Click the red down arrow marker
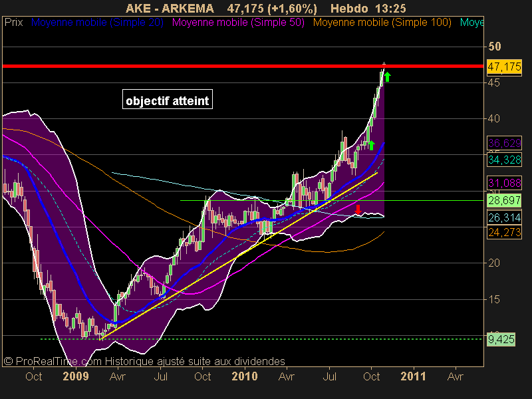This screenshot has width=532, height=399. [x=358, y=209]
